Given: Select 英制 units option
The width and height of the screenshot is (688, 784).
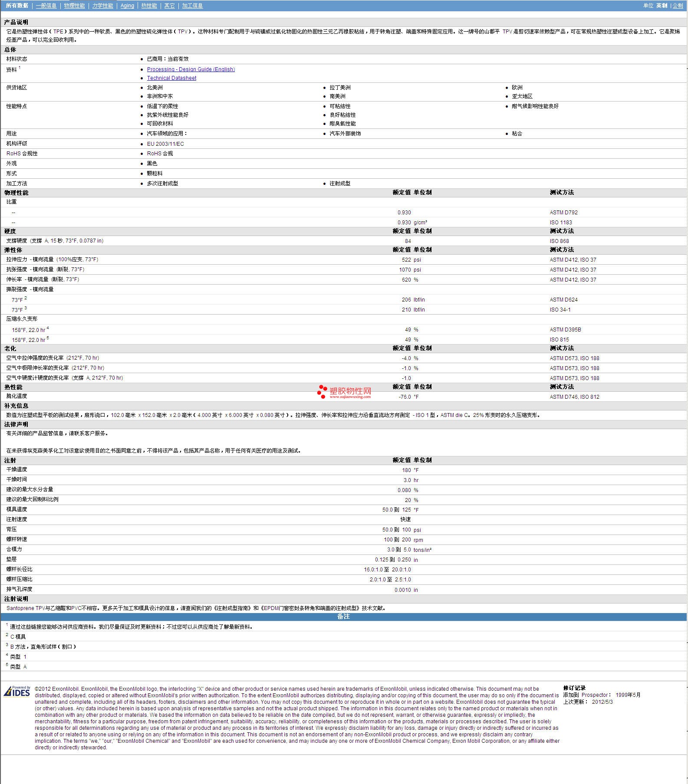Looking at the screenshot, I should tap(662, 6).
